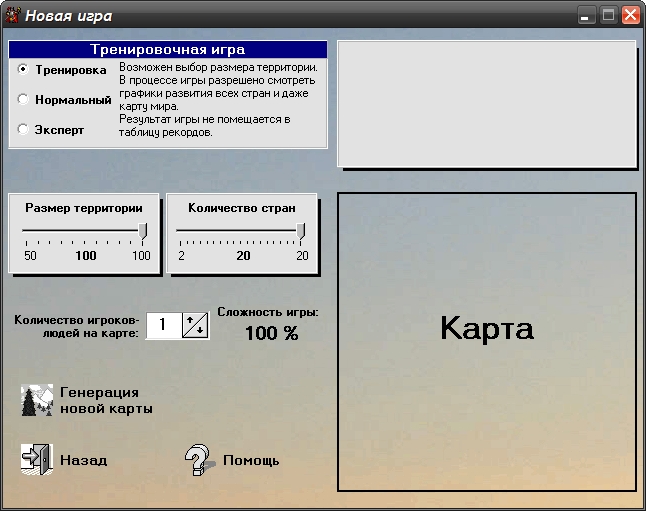Screen dimensions: 646x511
Task: Click the Количество игроков-людей label
Action: click(x=77, y=326)
